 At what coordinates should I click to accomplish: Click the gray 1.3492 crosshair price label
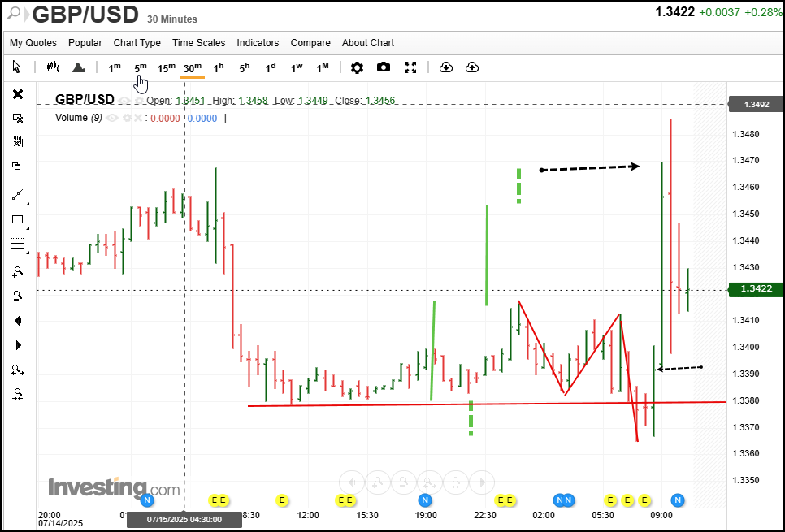tap(756, 105)
